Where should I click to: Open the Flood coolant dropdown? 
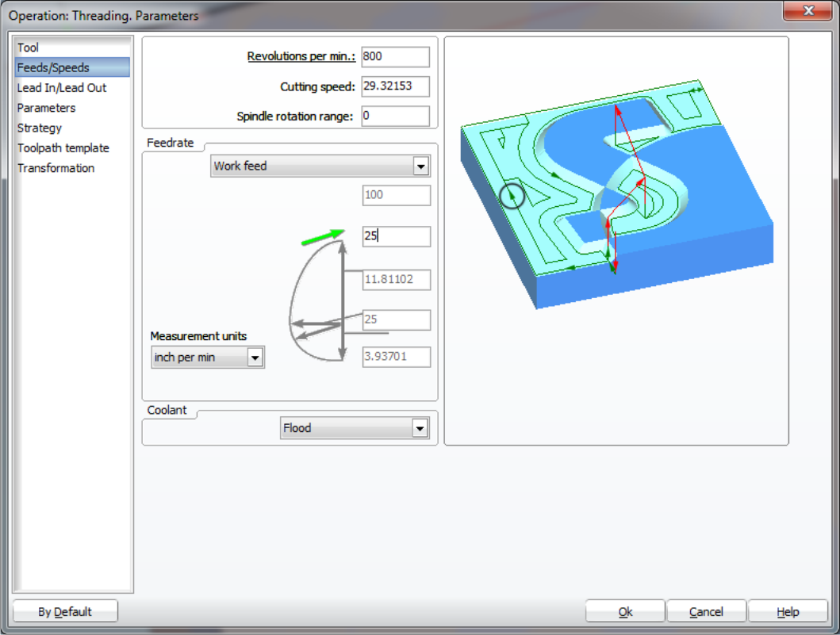click(x=355, y=428)
